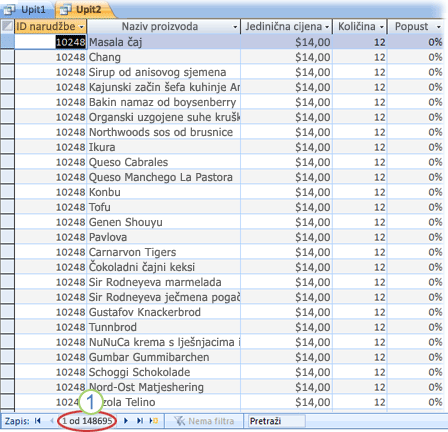448x432 pixels.
Task: Click the cell Genen Shouyu
Action: (x=164, y=222)
